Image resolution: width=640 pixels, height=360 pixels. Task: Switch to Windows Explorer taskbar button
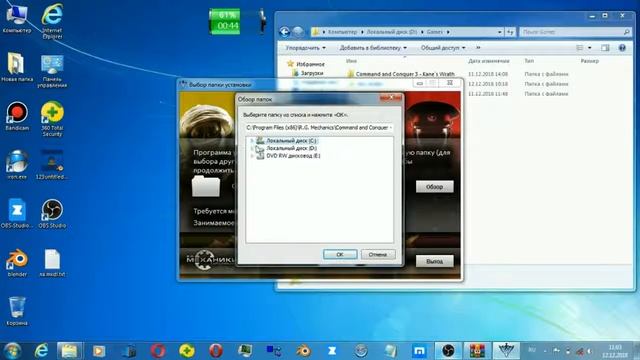(69, 350)
